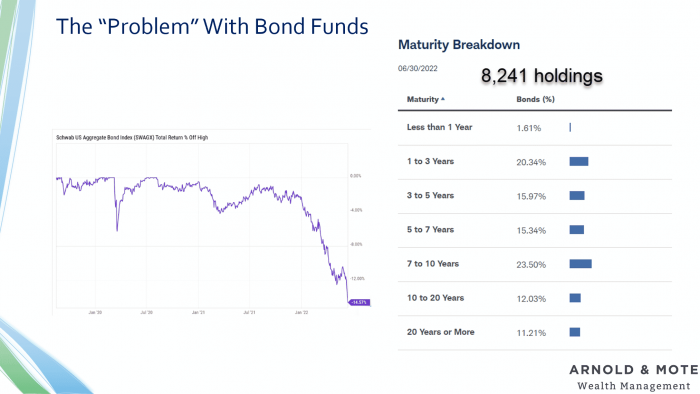Sort by the Maturity column header
Image resolution: width=700 pixels, height=394 pixels.
pos(425,99)
